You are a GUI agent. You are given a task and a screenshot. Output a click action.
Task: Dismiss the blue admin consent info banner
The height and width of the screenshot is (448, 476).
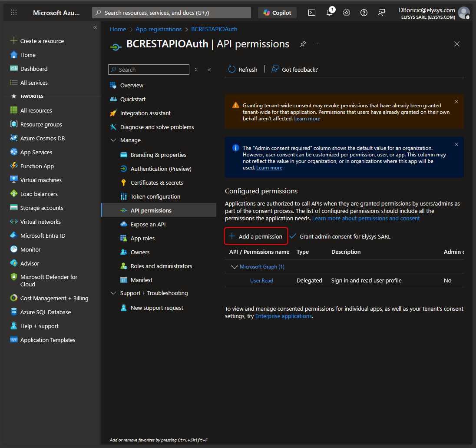click(x=456, y=144)
